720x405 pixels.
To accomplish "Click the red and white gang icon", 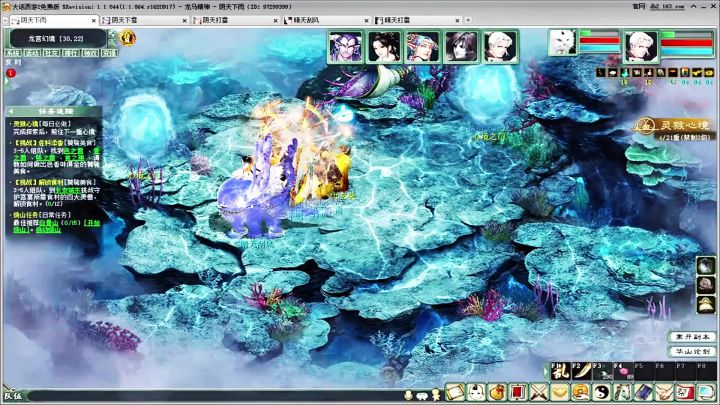I will (x=685, y=393).
